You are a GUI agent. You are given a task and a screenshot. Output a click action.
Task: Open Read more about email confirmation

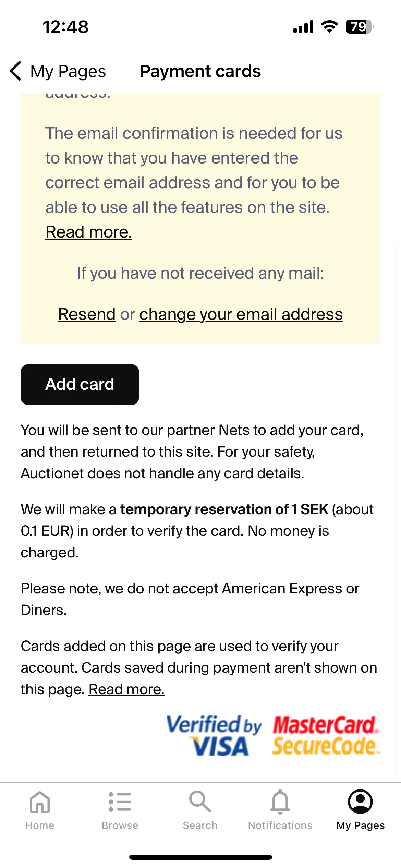point(89,232)
